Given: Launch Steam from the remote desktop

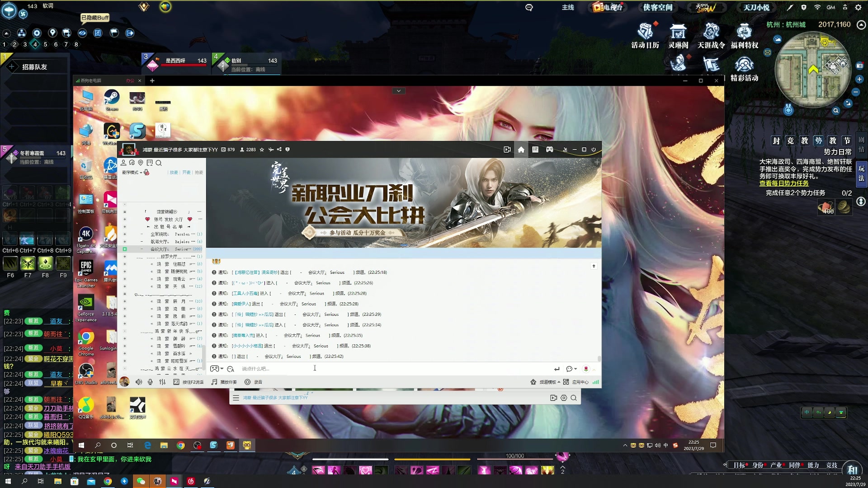Looking at the screenshot, I should click(112, 98).
